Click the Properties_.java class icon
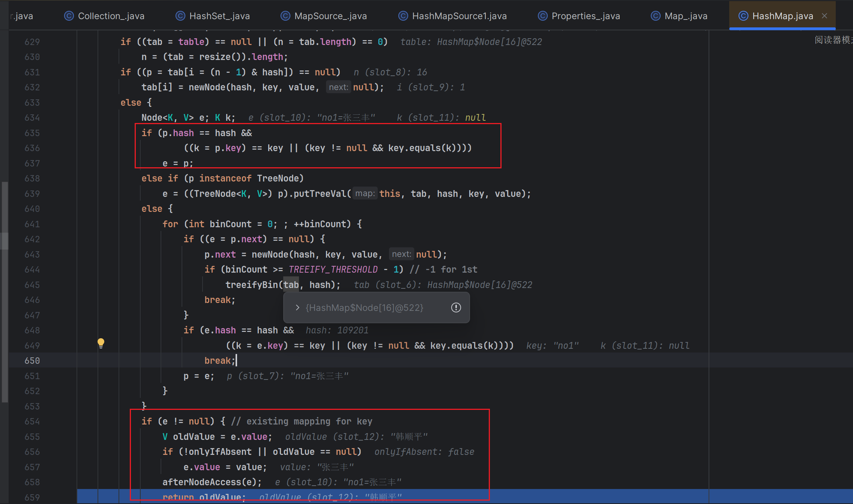 pos(543,16)
